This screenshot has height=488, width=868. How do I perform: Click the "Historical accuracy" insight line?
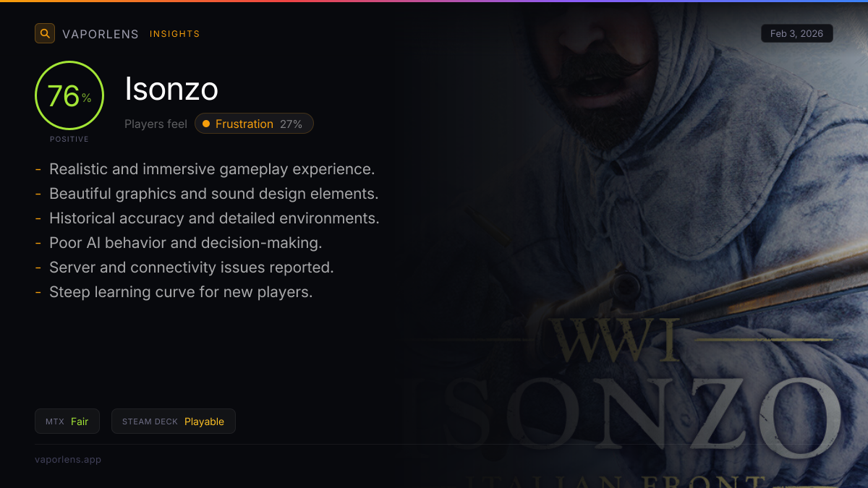click(x=214, y=218)
